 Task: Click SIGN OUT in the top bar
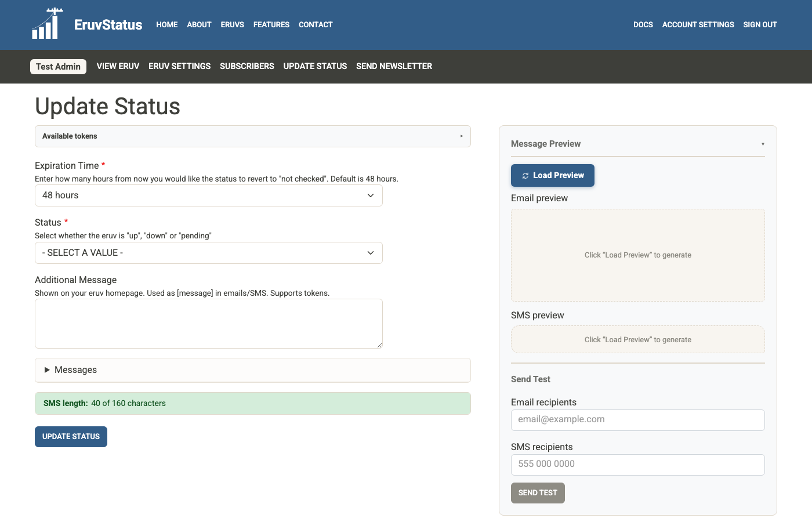click(x=760, y=24)
